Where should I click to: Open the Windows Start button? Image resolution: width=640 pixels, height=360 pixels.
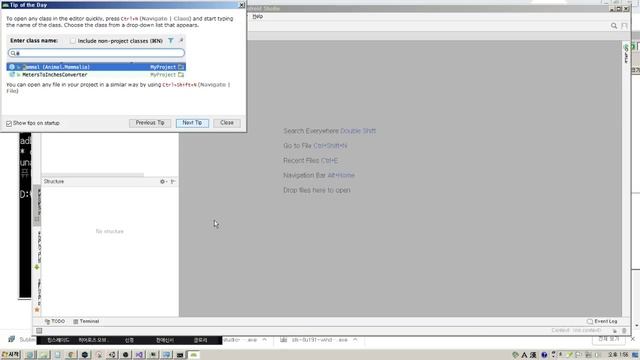(10, 355)
